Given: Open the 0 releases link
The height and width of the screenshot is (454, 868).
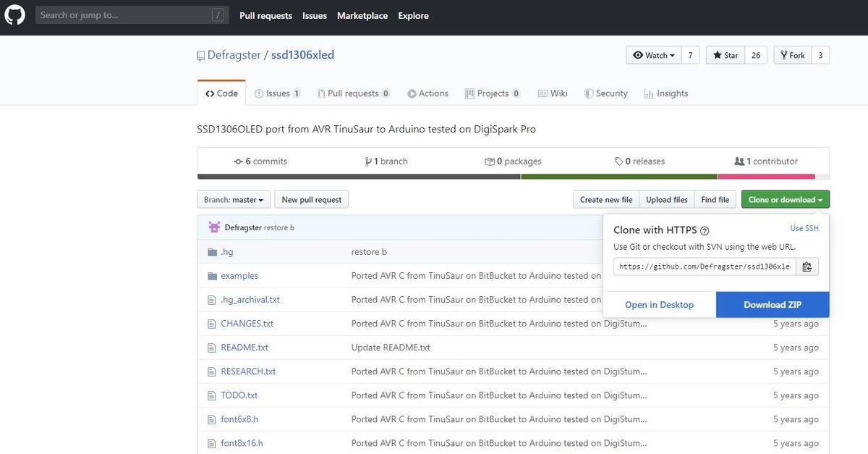Looking at the screenshot, I should click(x=639, y=161).
